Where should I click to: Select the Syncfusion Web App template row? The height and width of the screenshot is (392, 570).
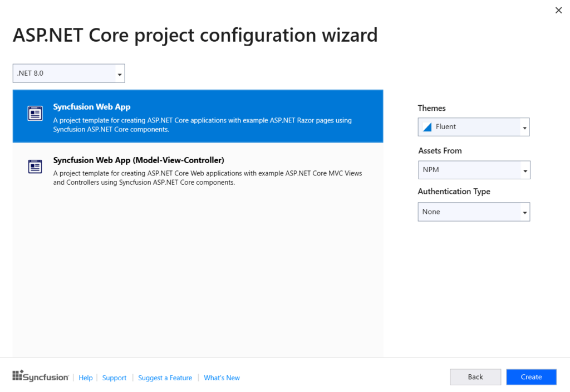click(198, 116)
